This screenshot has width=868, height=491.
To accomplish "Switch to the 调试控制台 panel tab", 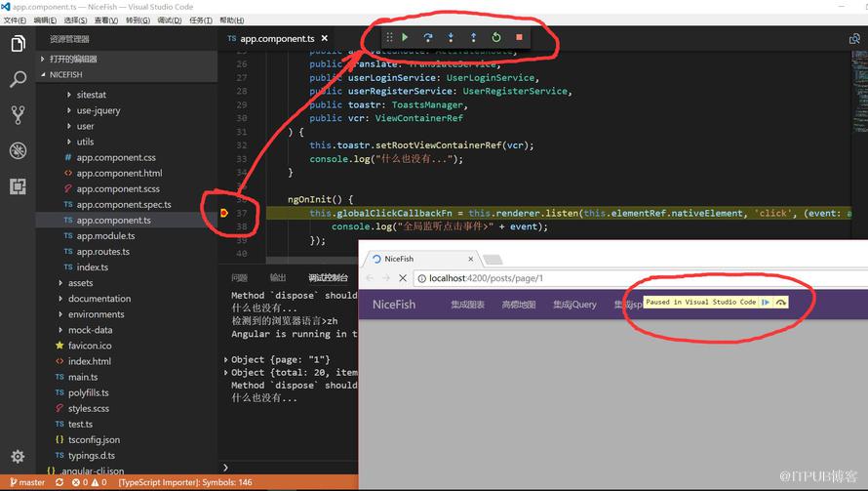I will click(x=328, y=277).
